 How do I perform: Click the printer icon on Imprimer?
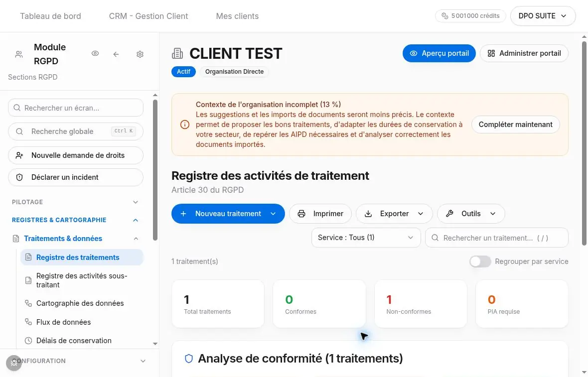[x=301, y=214]
